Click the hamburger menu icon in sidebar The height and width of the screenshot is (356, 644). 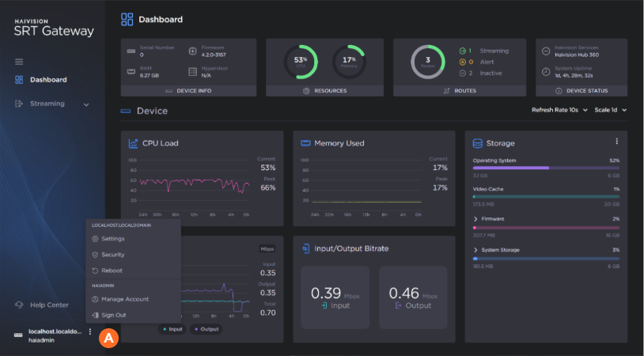19,62
